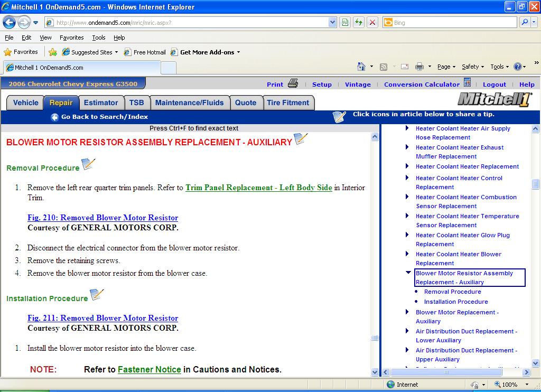The width and height of the screenshot is (541, 392).
Task: Switch to the TSB tab
Action: [x=137, y=103]
